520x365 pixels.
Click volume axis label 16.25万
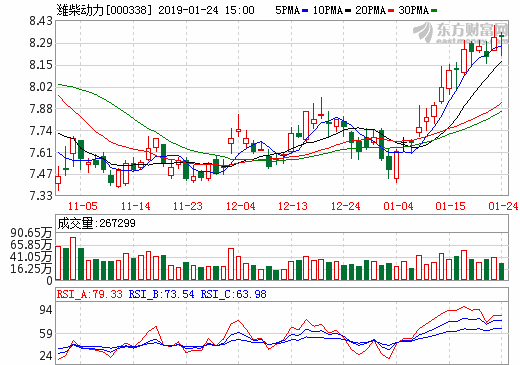(31, 269)
